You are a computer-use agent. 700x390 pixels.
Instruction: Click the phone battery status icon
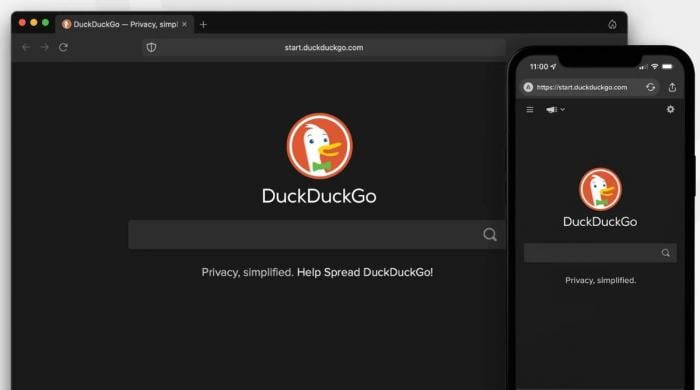tap(667, 66)
